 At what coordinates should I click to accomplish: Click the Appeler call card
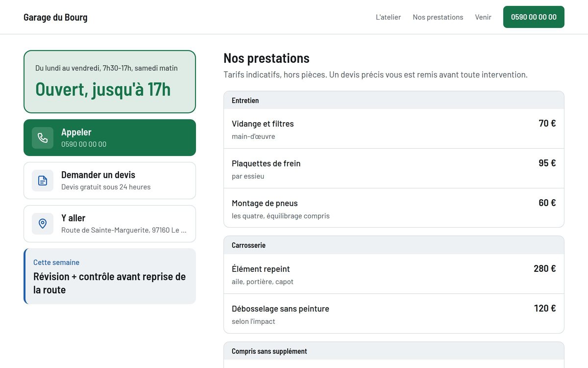110,138
